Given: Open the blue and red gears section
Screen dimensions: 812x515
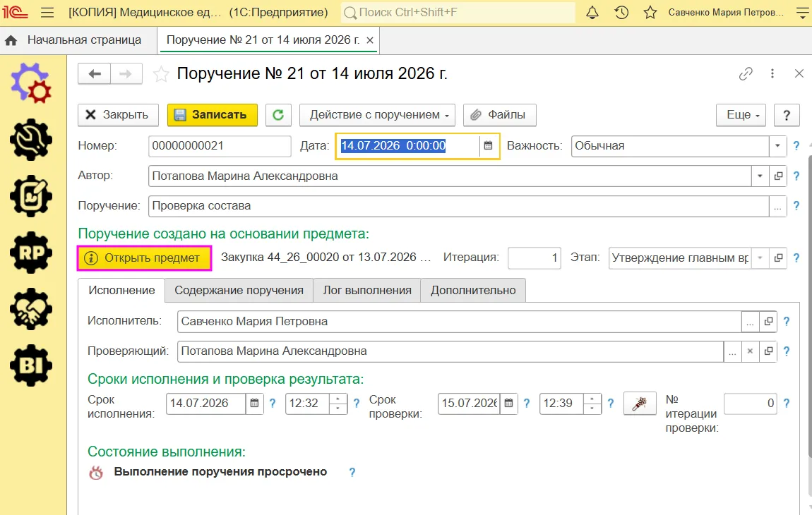Looking at the screenshot, I should point(31,83).
